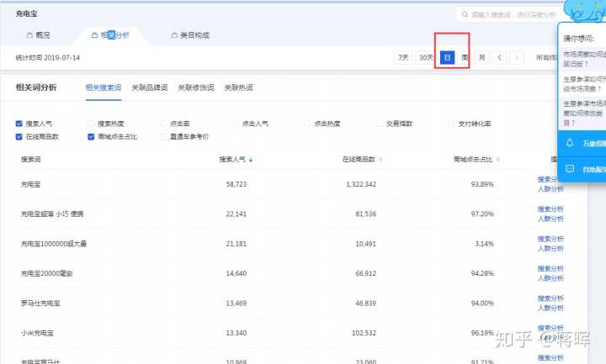Click the previous date arrow
606x364 pixels.
pyautogui.click(x=499, y=58)
